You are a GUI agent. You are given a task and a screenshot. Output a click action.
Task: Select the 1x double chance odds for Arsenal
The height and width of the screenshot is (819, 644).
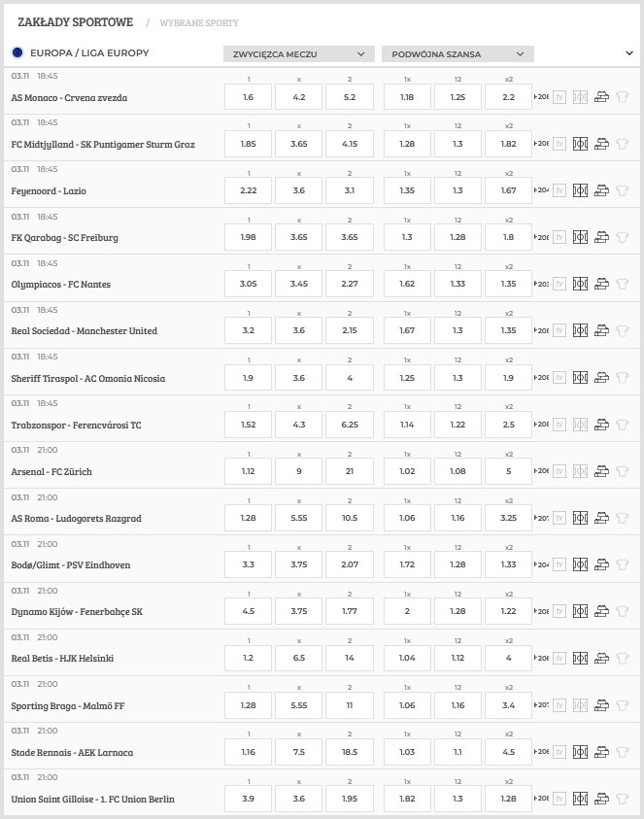click(408, 470)
